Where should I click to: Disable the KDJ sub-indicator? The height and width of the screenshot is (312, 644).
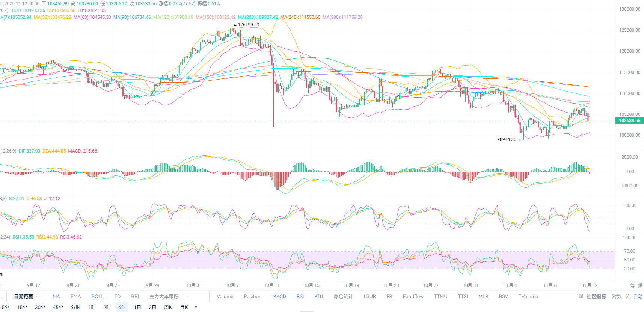point(318,296)
